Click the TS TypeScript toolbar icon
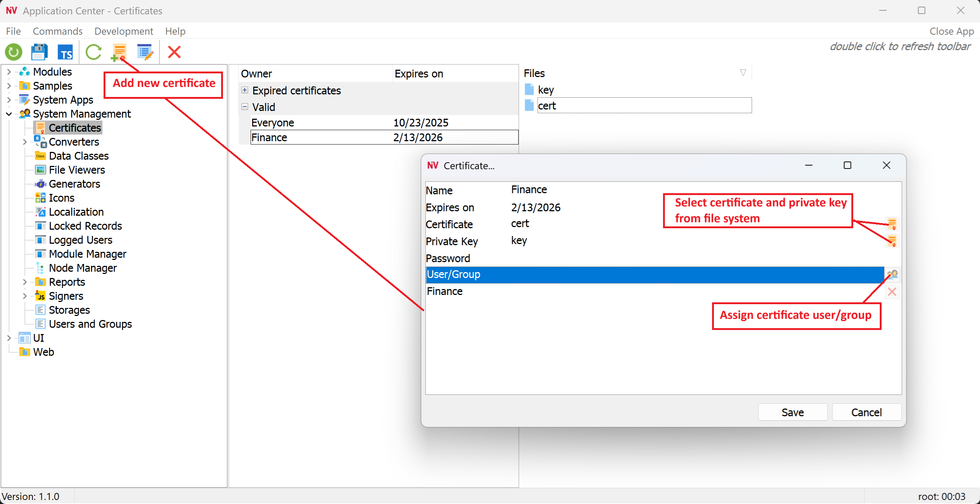 click(x=66, y=52)
